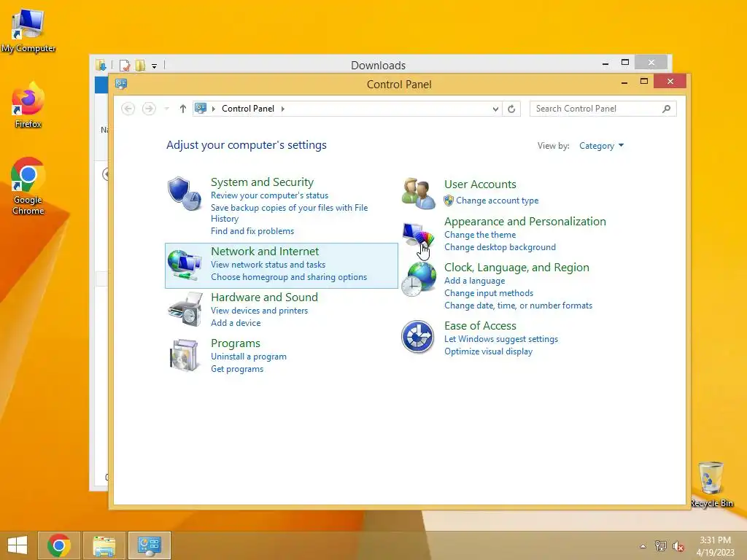
Task: Click Uninstall a program
Action: coord(248,356)
